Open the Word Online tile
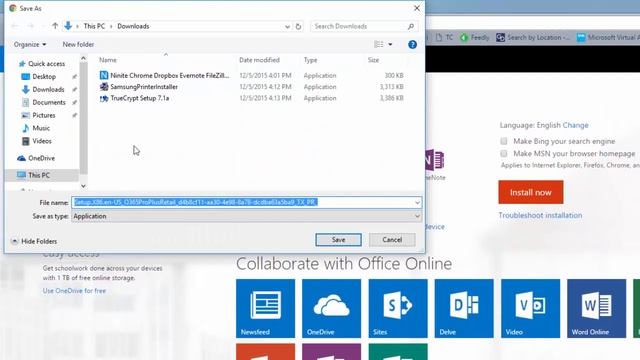The height and width of the screenshot is (360, 640). pos(596,309)
